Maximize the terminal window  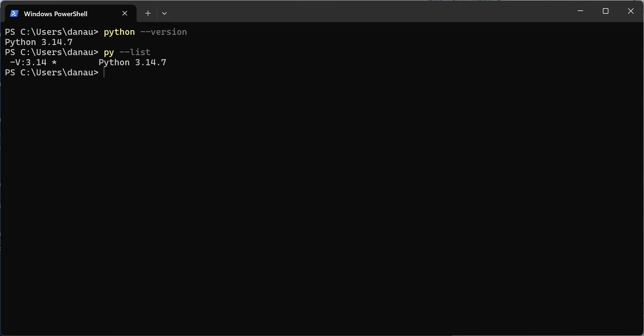click(606, 11)
